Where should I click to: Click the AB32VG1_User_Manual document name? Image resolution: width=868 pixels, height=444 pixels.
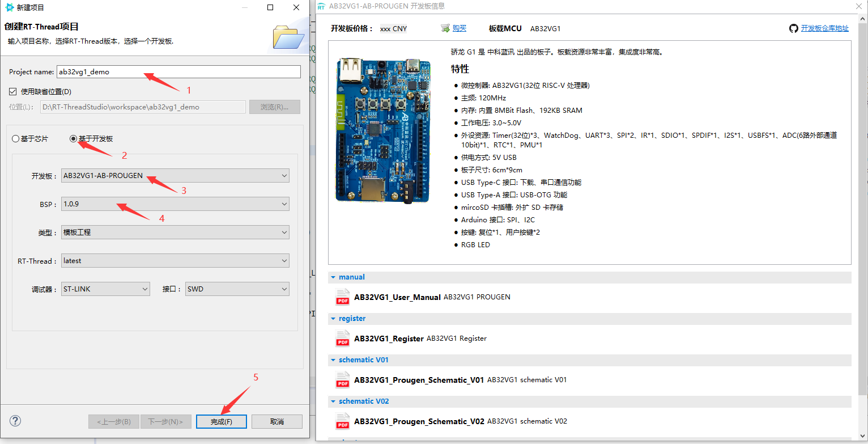click(x=397, y=297)
